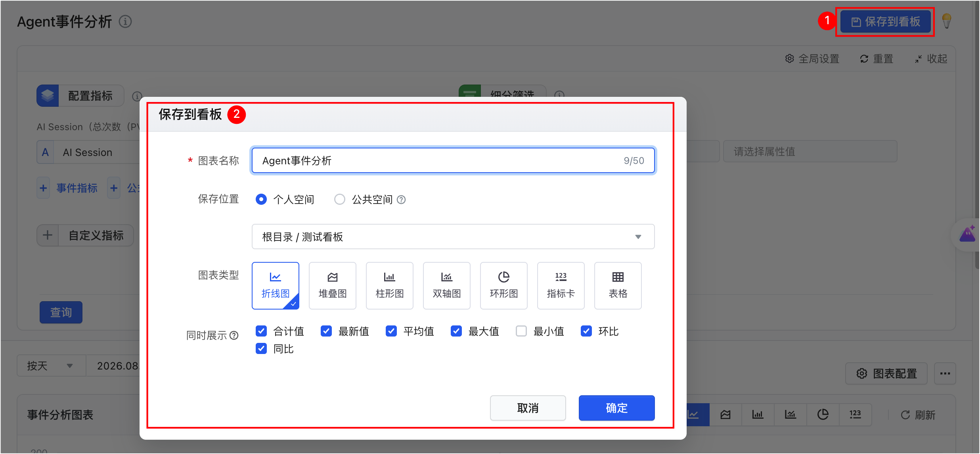The width and height of the screenshot is (980, 454).
Task: Click 确定 to confirm saving
Action: (616, 408)
